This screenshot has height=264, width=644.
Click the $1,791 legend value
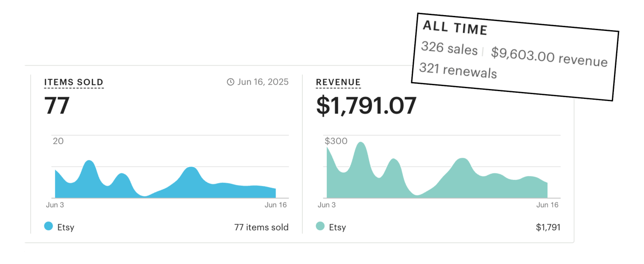(548, 227)
